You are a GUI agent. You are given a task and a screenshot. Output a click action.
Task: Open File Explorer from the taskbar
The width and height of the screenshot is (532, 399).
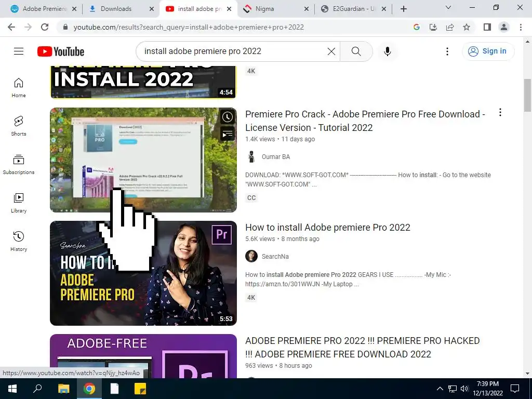pos(63,389)
